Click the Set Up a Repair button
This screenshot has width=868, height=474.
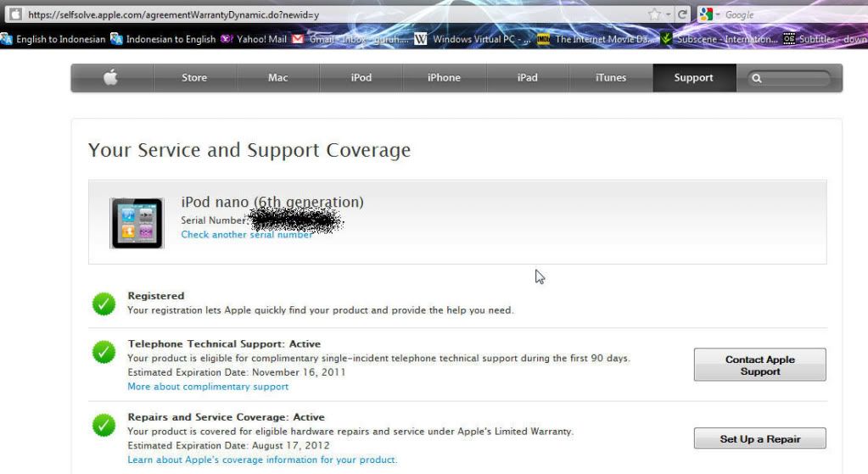click(760, 438)
